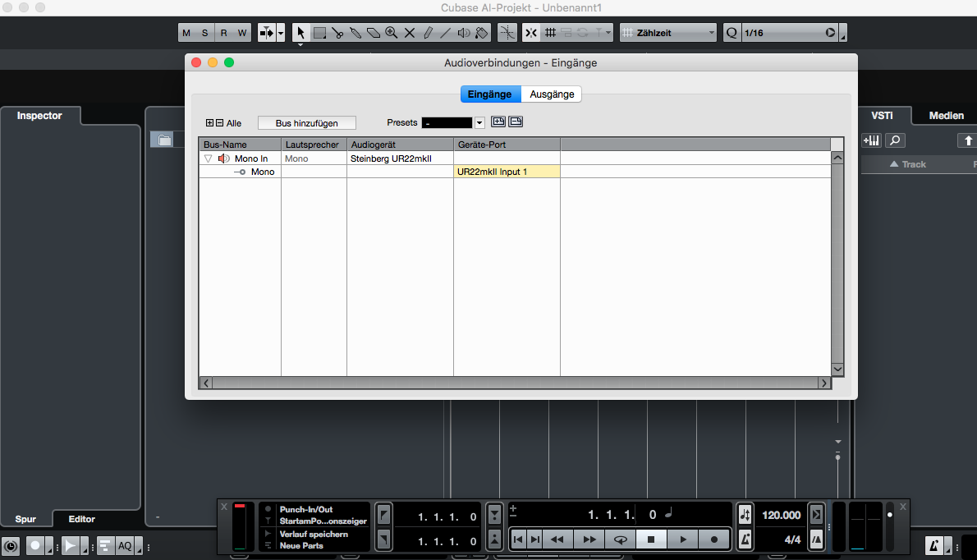Activate the Record button in transport
This screenshot has height=560, width=977.
714,539
